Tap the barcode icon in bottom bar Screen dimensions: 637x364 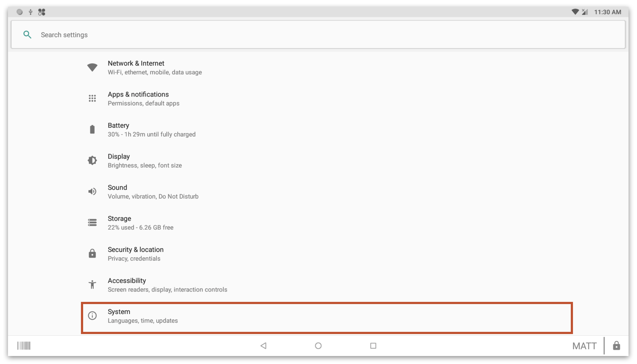tap(24, 346)
